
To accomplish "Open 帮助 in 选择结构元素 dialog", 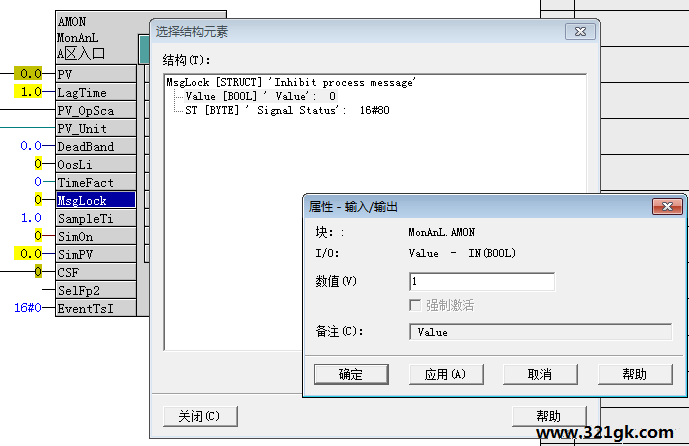I will pos(549,416).
